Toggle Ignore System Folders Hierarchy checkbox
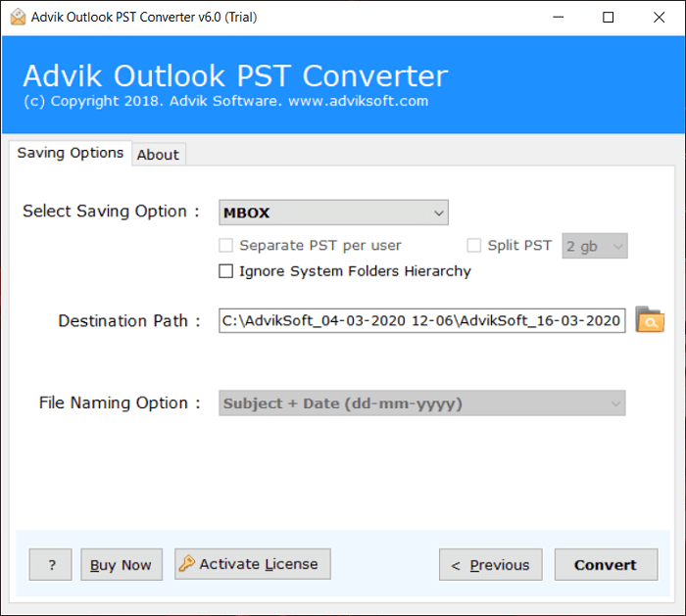 225,271
